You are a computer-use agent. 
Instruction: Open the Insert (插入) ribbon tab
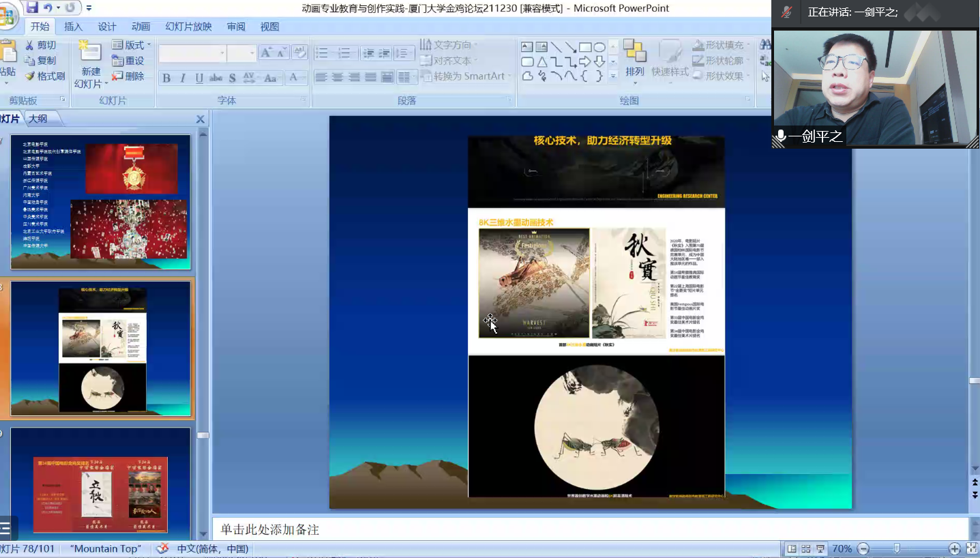(x=73, y=27)
